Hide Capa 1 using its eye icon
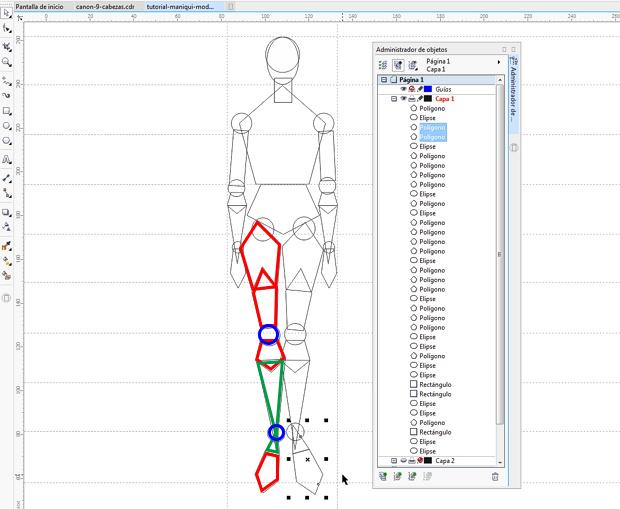Viewport: 620px width, 509px height. coord(404,99)
